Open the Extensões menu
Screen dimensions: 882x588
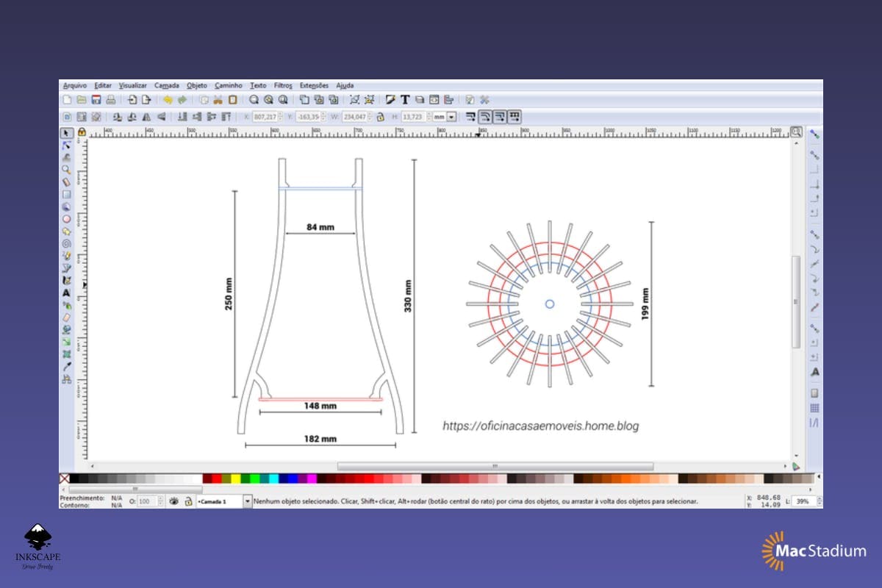pyautogui.click(x=314, y=85)
